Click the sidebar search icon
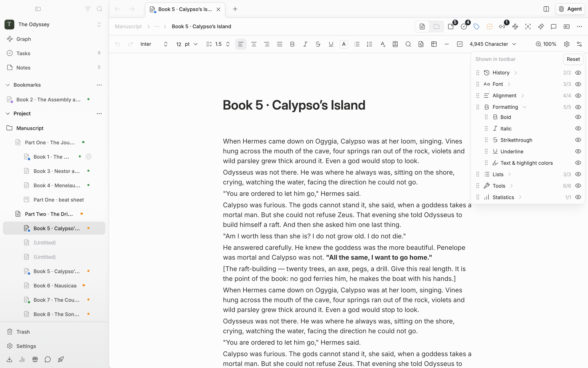The width and height of the screenshot is (588, 368). pos(99,9)
